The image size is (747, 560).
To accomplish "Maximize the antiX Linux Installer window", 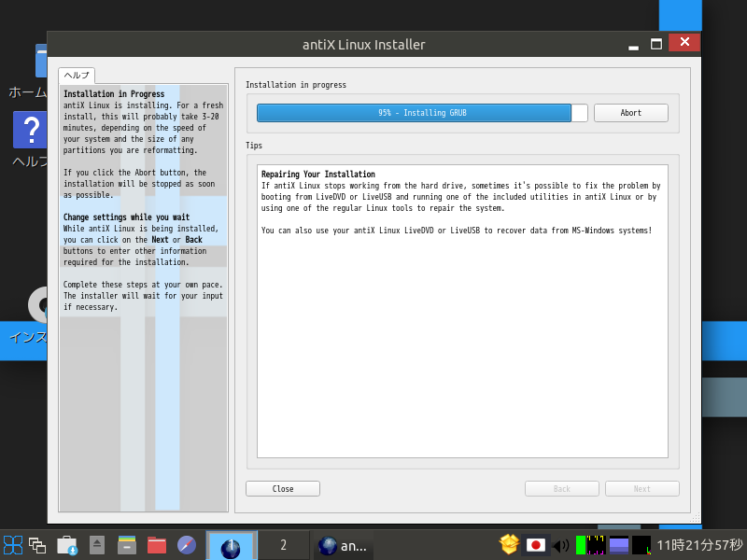I will click(x=656, y=44).
